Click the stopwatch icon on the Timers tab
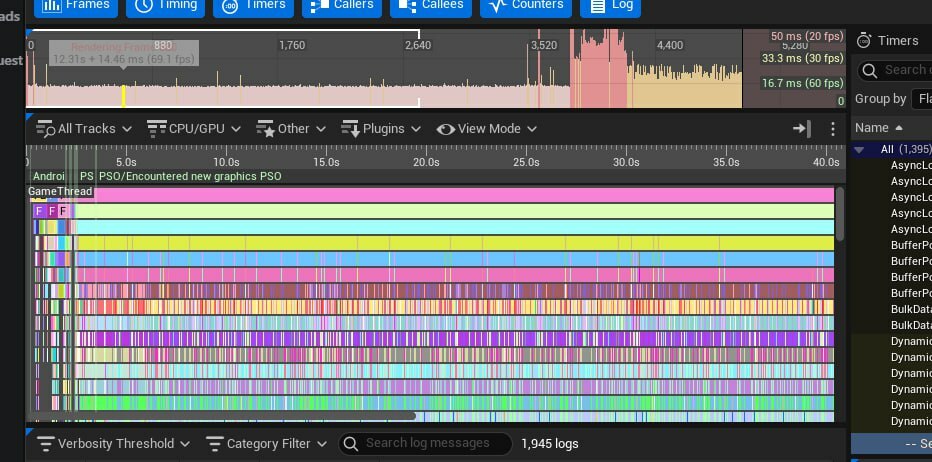 [864, 40]
